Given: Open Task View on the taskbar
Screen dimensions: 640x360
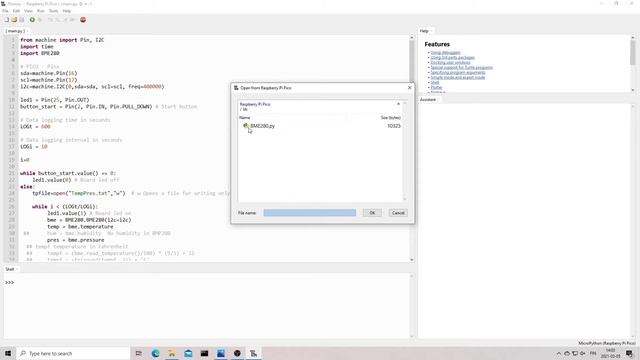Looking at the screenshot, I should (139, 353).
